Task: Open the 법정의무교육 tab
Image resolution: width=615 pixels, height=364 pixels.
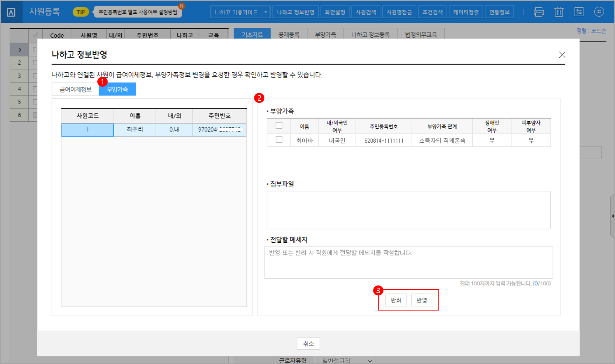Action: [x=421, y=34]
